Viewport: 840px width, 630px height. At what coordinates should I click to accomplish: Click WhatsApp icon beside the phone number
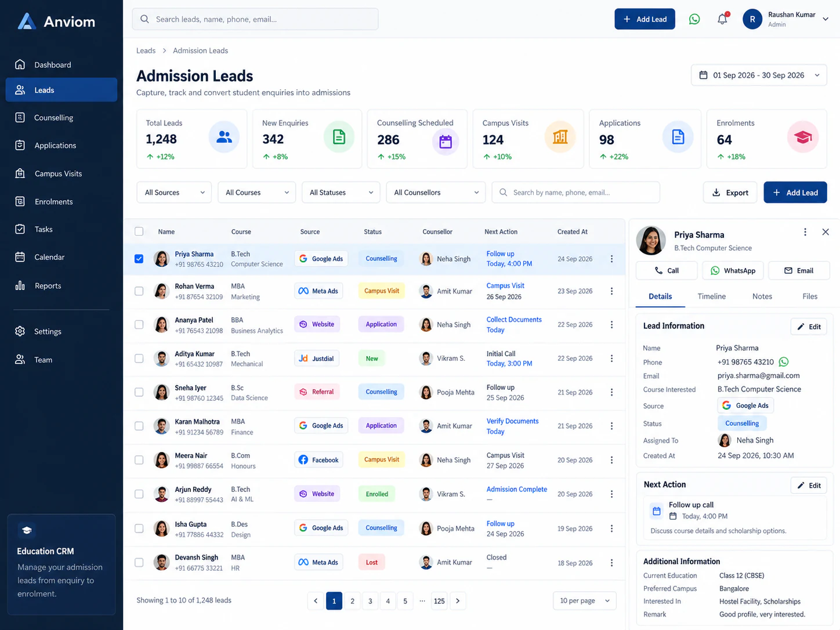click(x=784, y=362)
